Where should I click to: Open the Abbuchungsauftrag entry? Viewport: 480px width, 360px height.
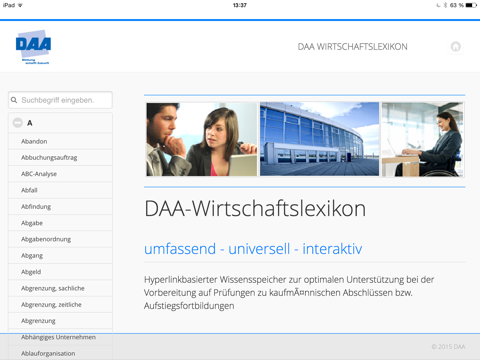coord(60,158)
